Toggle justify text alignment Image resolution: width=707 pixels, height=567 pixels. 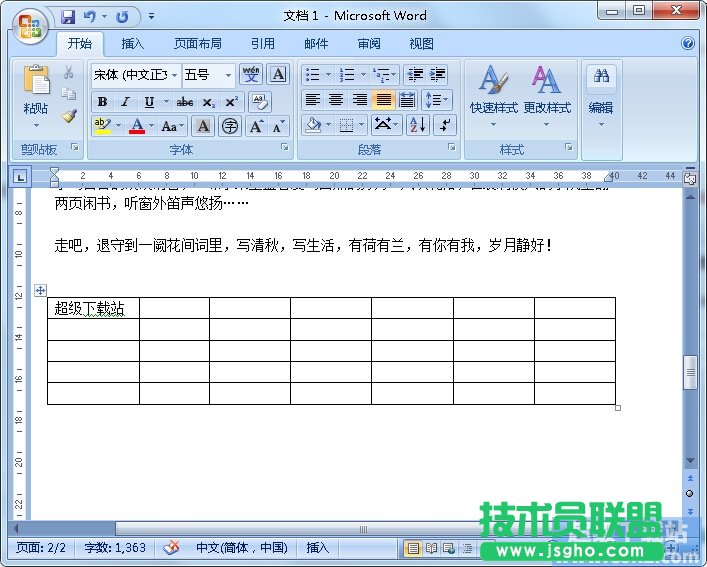click(383, 100)
